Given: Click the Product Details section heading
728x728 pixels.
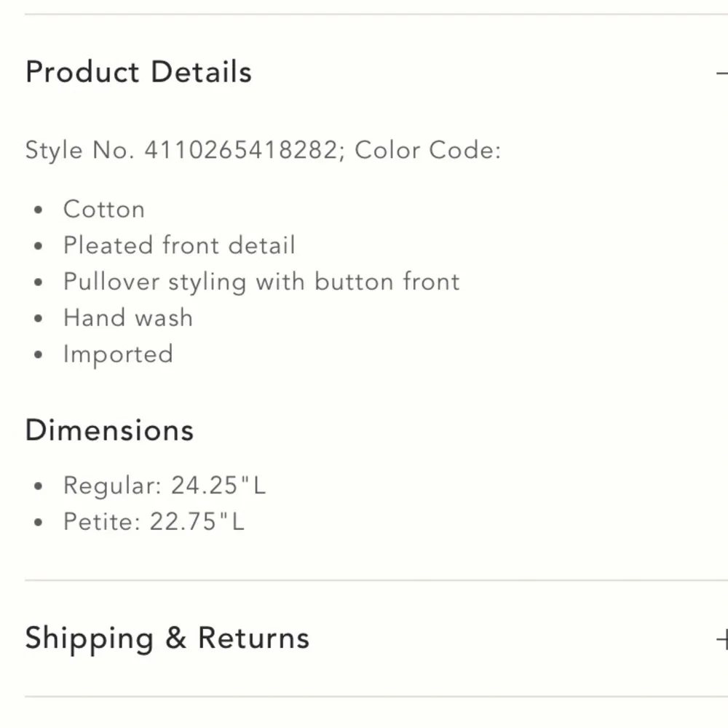Looking at the screenshot, I should 138,72.
